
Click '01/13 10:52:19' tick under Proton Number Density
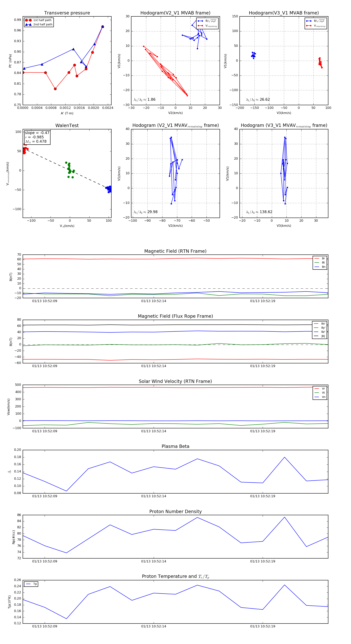point(262,561)
